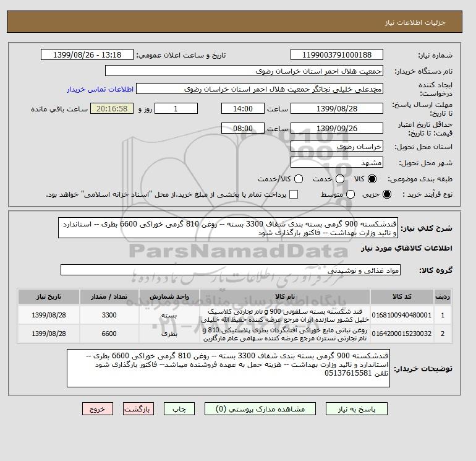The image size is (476, 461).
Task: Click the شماره نیاز field 1199003791000188
Action: (337, 55)
